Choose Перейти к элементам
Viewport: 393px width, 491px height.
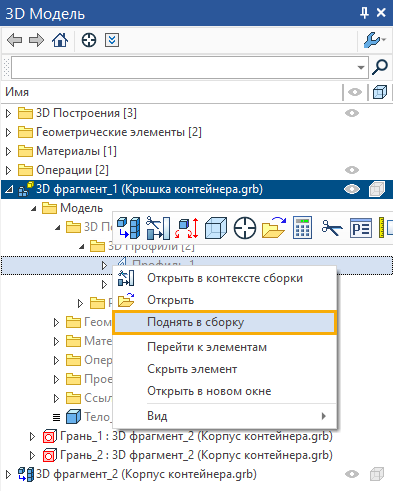pos(225,347)
